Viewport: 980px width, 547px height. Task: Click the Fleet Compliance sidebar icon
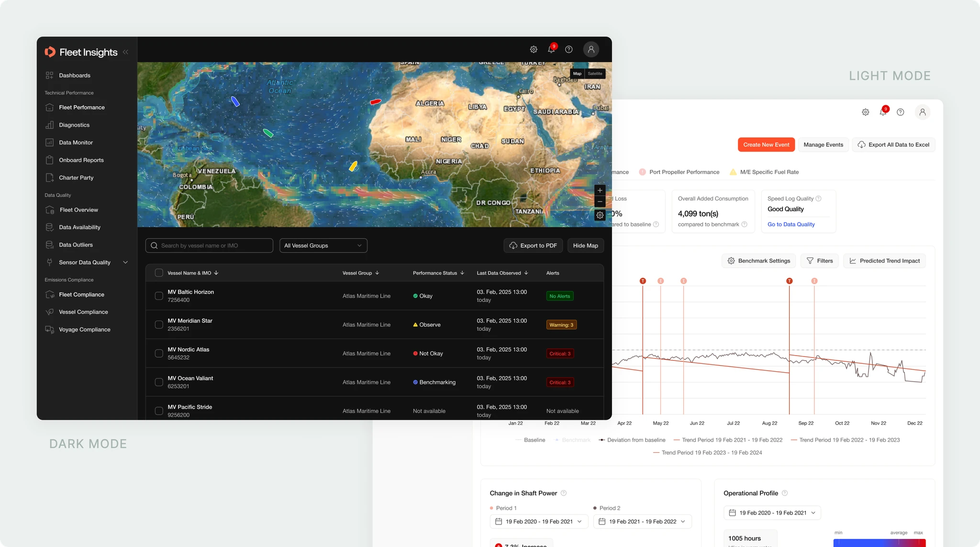[49, 295]
